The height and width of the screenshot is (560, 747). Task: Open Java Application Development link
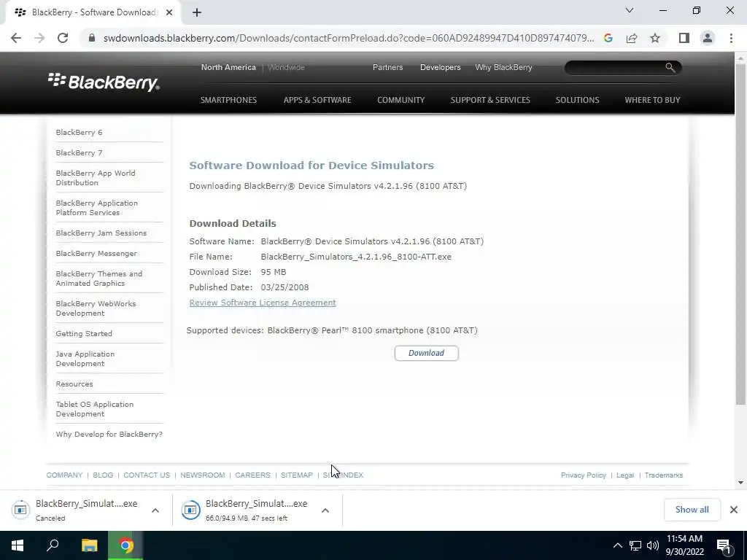point(85,359)
